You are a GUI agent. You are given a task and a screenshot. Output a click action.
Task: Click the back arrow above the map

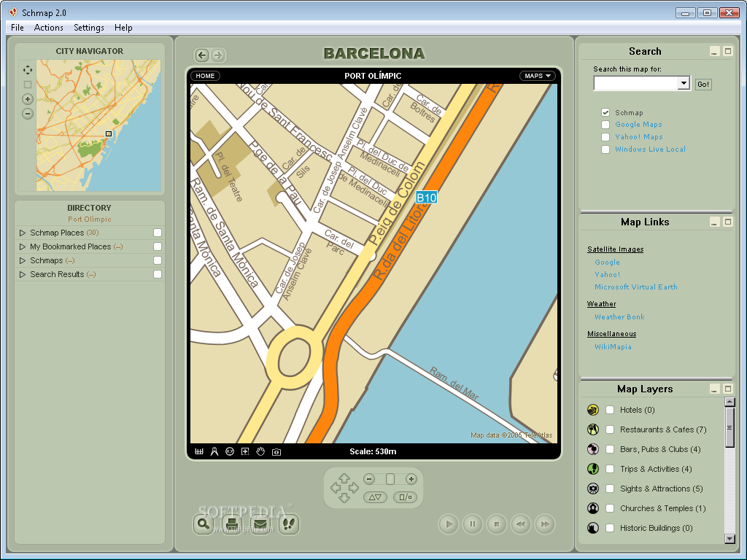point(202,55)
